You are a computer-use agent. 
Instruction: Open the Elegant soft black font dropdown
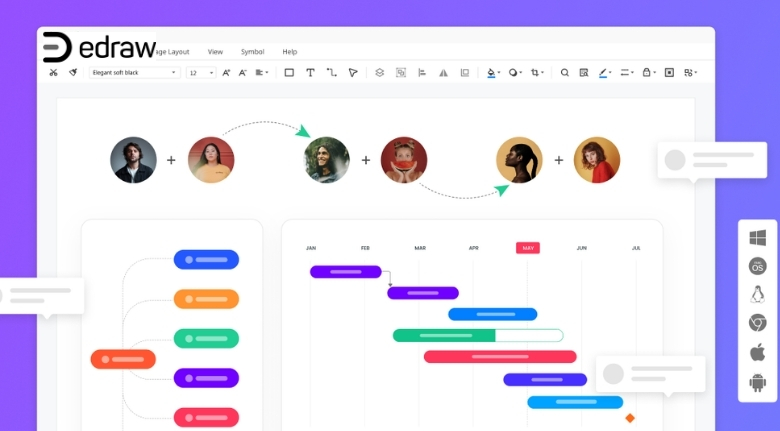[x=134, y=73]
